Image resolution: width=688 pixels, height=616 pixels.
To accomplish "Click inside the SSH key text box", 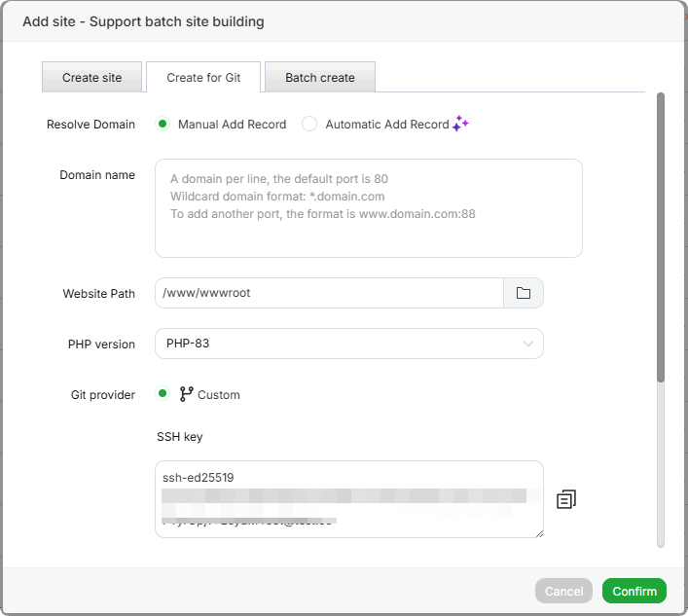I will (x=348, y=498).
